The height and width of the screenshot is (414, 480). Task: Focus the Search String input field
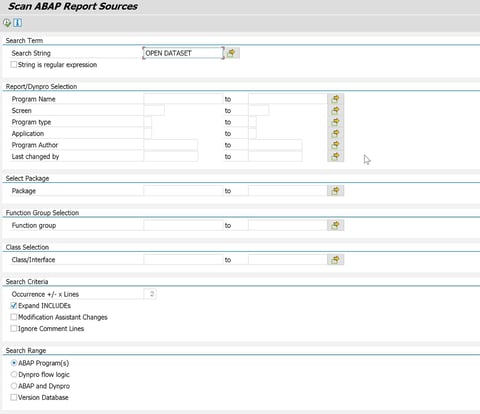click(183, 53)
